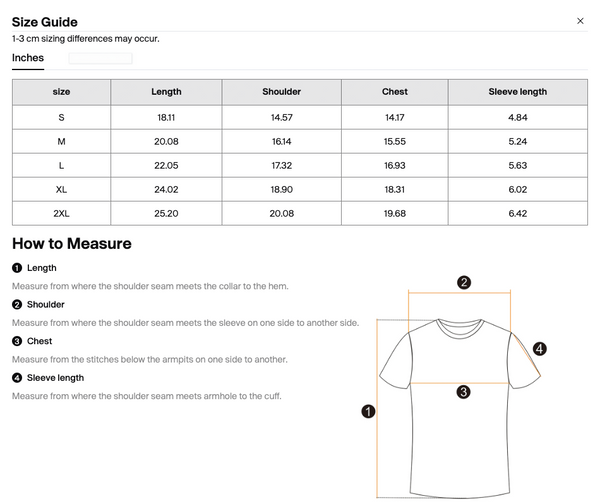Viewport: 600px width, 504px height.
Task: Select the 2XL size row label
Action: click(61, 214)
